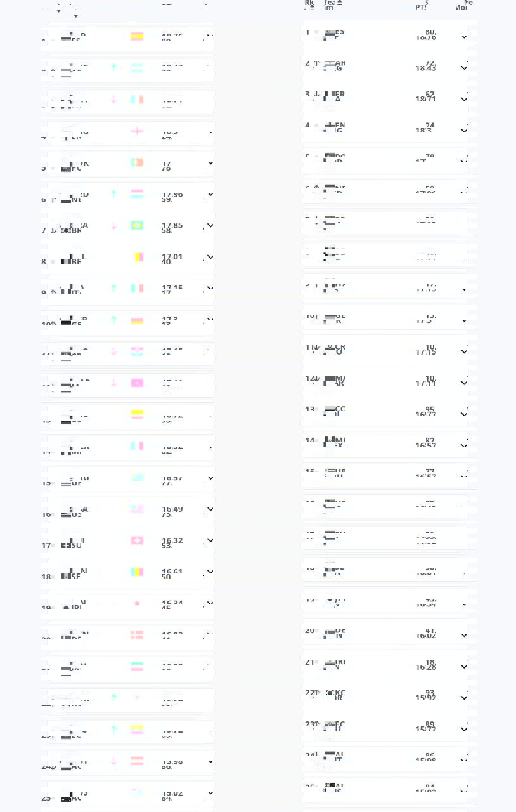Open Croatia's CRO team link in right table
516x812 pixels.
338,349
